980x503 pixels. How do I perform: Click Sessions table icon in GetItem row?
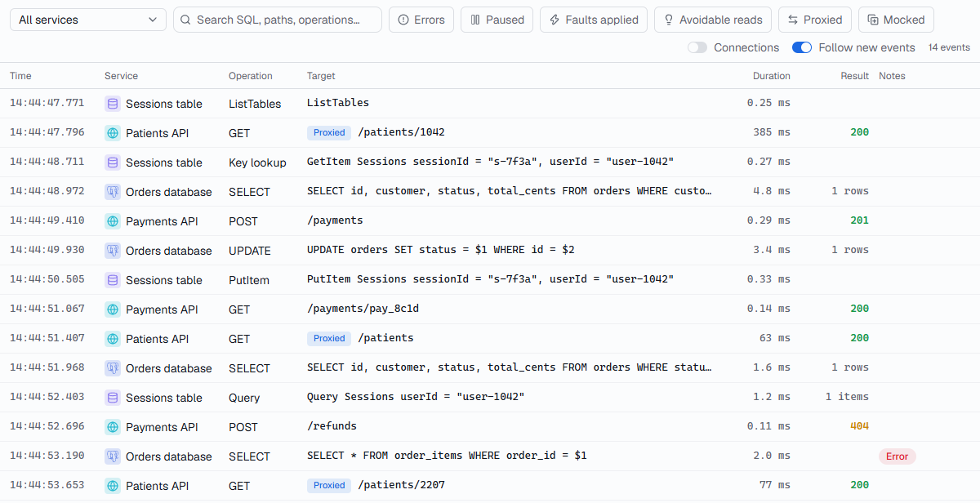[113, 162]
